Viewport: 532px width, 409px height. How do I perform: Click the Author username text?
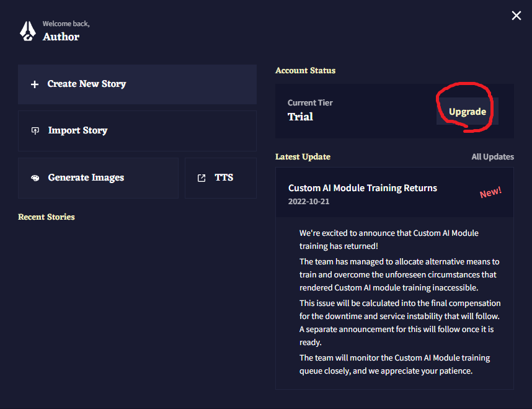61,37
